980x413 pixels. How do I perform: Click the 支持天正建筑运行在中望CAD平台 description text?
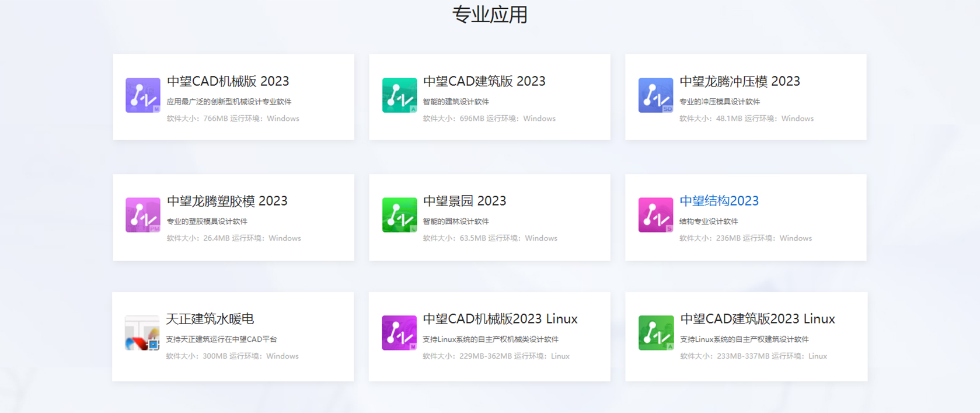pos(221,339)
